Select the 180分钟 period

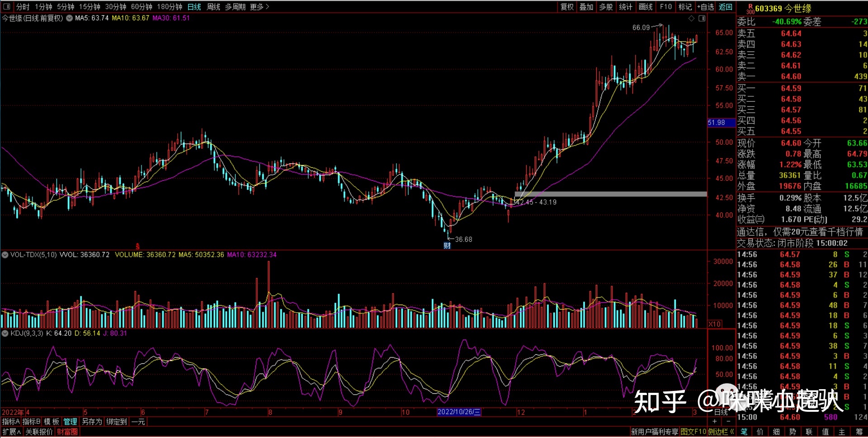pyautogui.click(x=170, y=7)
